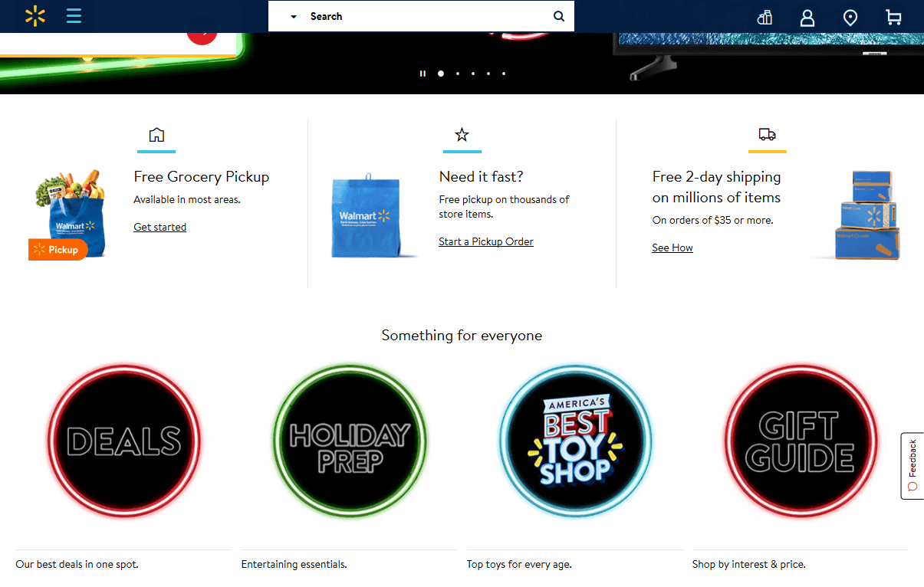Click the search magnifier icon
924x587 pixels.
point(559,16)
